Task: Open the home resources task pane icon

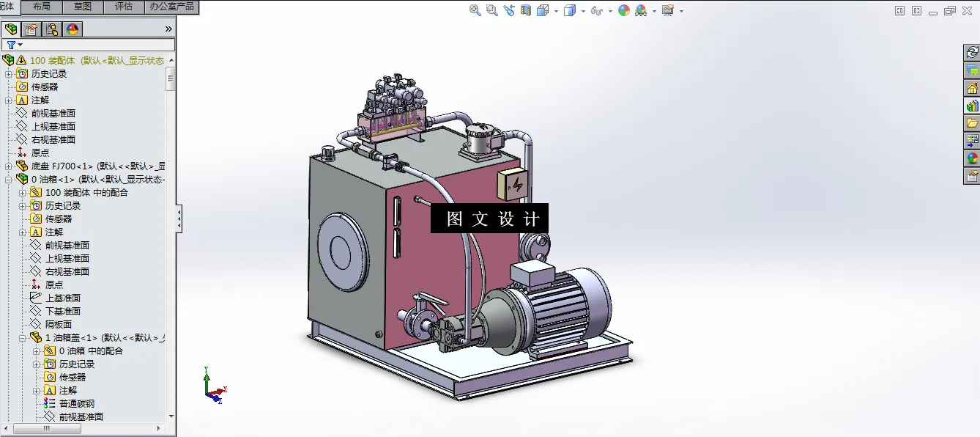Action: tap(972, 88)
